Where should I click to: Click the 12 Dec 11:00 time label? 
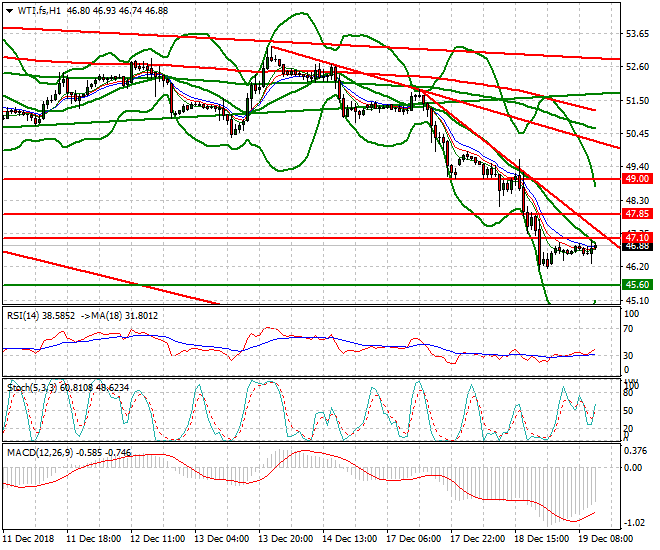coord(158,539)
